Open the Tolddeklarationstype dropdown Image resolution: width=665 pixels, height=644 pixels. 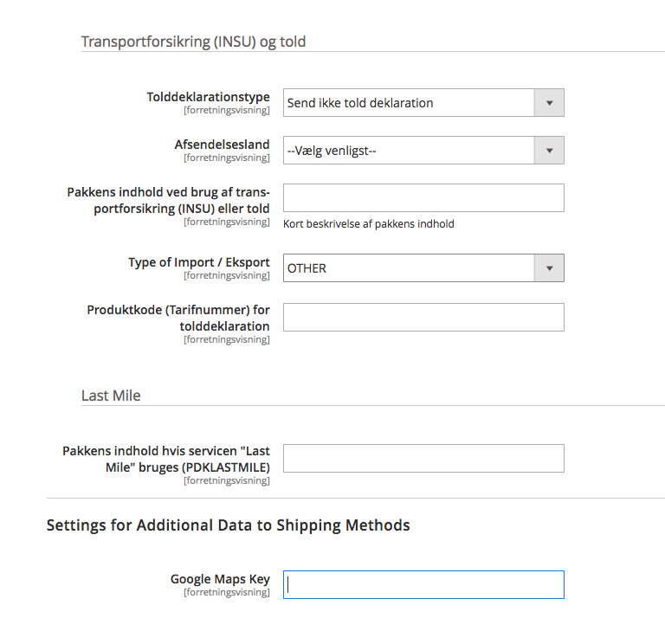coord(423,103)
